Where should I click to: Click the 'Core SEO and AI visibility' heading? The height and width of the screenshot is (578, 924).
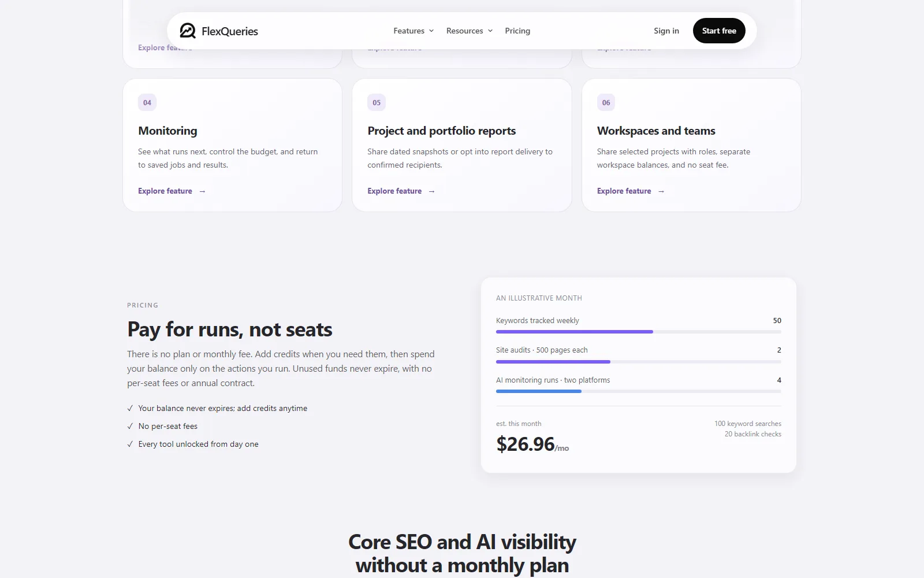tap(462, 553)
